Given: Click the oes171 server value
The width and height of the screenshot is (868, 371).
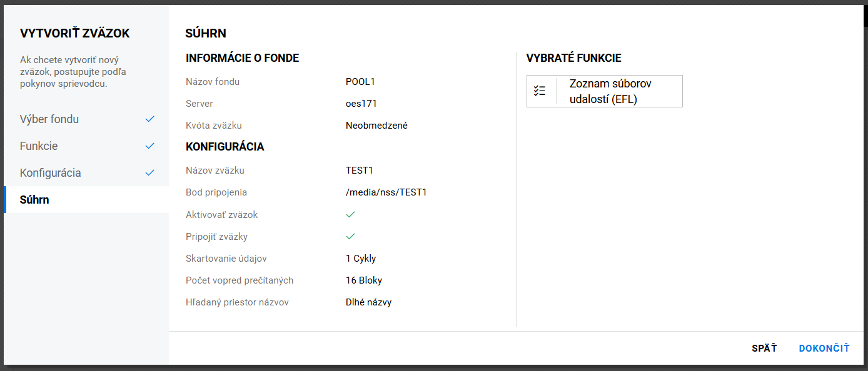Looking at the screenshot, I should coord(361,104).
